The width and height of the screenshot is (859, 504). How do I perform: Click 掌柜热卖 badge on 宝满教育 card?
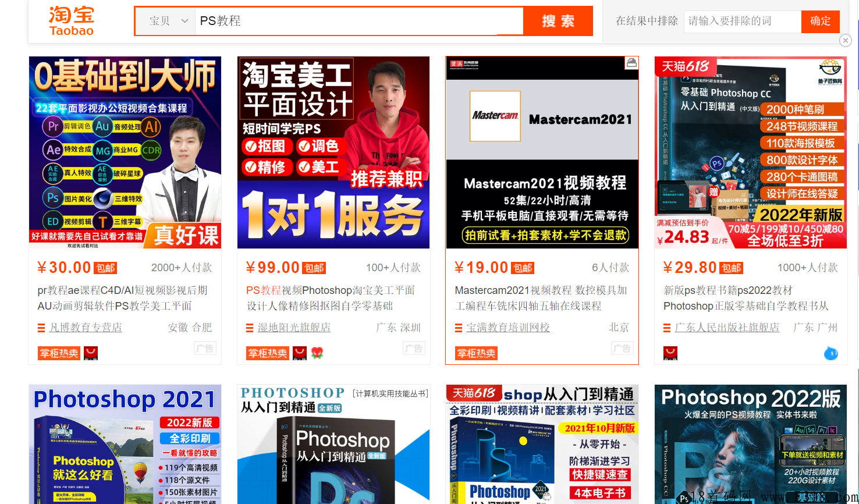click(476, 353)
